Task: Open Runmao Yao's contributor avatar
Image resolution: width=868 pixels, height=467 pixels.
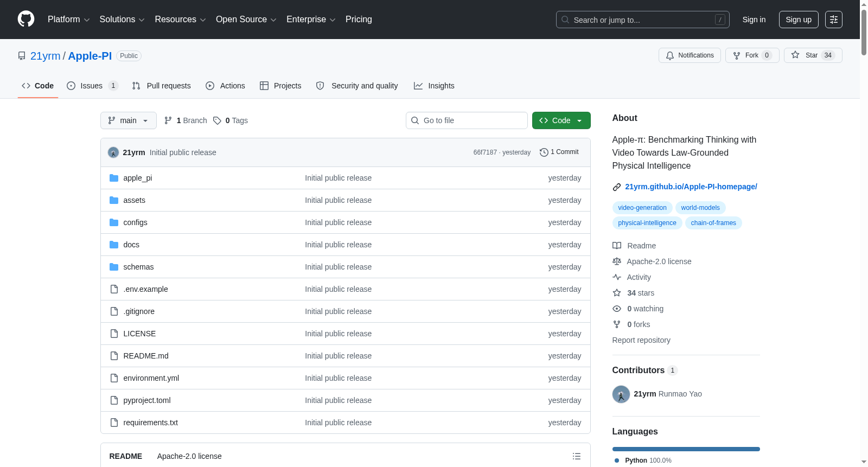Action: pos(621,394)
